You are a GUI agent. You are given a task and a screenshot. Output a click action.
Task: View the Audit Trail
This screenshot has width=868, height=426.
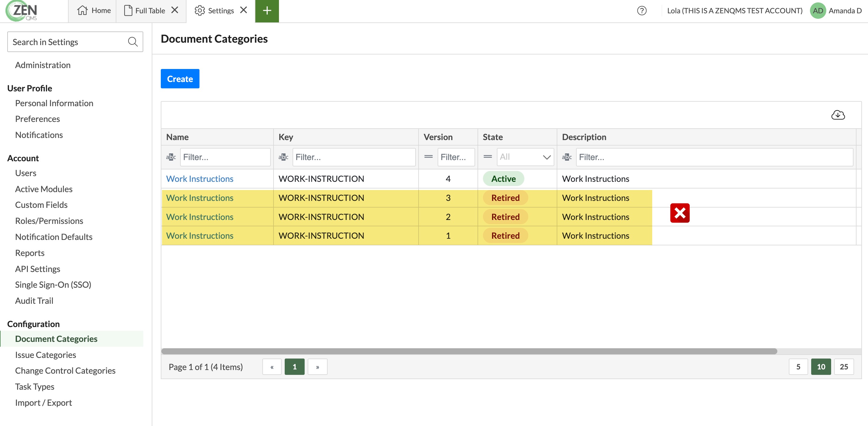(x=34, y=300)
